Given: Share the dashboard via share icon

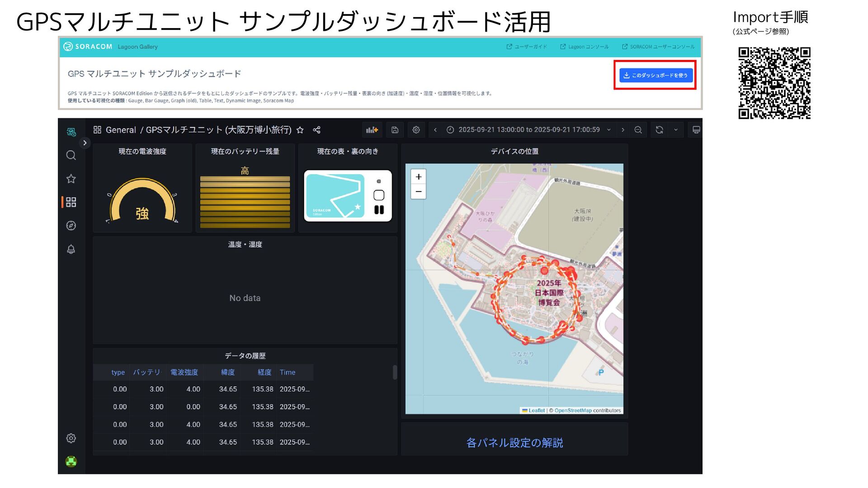Looking at the screenshot, I should pyautogui.click(x=316, y=130).
